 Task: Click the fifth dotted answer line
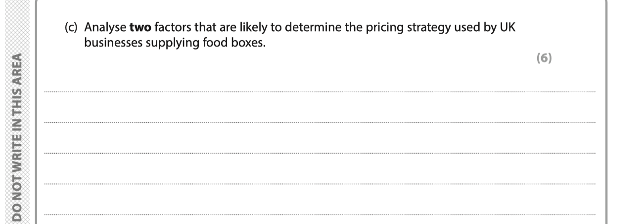click(x=320, y=215)
